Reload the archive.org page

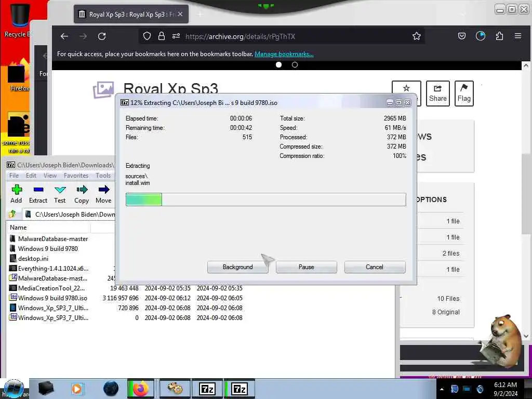coord(102,36)
